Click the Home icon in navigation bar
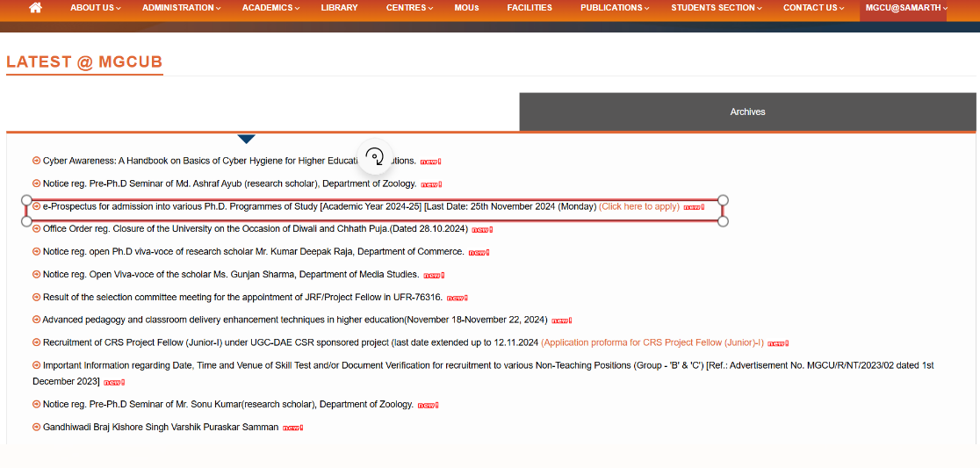980x468 pixels. (x=35, y=8)
